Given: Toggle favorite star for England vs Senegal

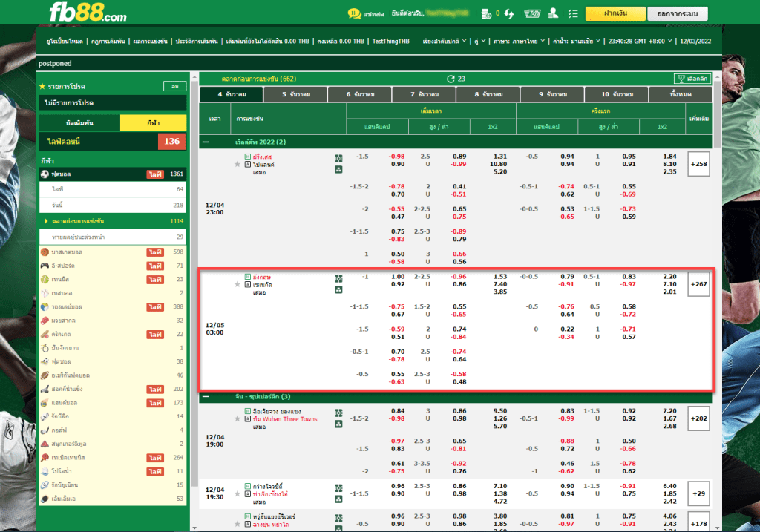Looking at the screenshot, I should [237, 284].
